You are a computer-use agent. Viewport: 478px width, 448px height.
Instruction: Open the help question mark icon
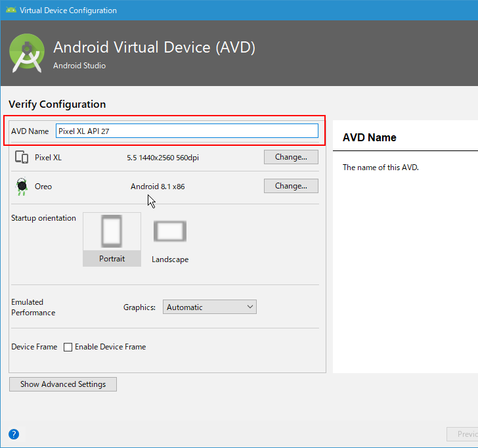pos(14,434)
